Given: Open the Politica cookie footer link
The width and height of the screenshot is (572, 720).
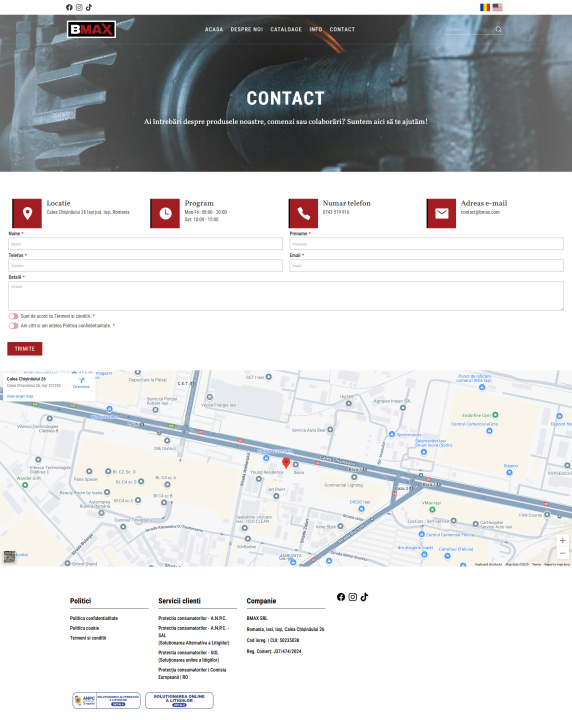Looking at the screenshot, I should pyautogui.click(x=84, y=628).
